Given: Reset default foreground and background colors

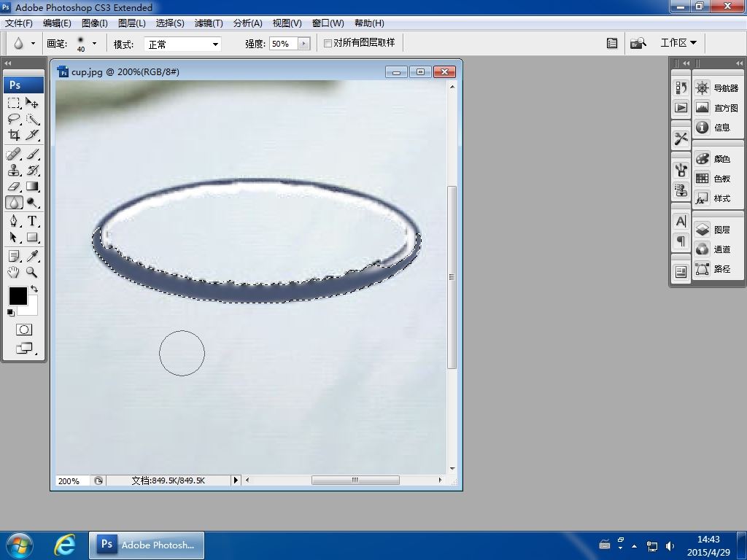Looking at the screenshot, I should [x=10, y=312].
